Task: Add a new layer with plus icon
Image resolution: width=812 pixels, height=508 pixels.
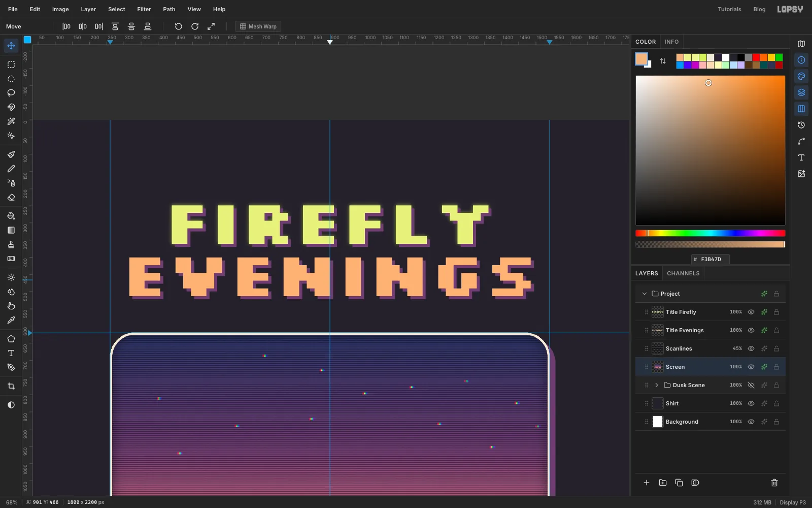Action: coord(647,483)
